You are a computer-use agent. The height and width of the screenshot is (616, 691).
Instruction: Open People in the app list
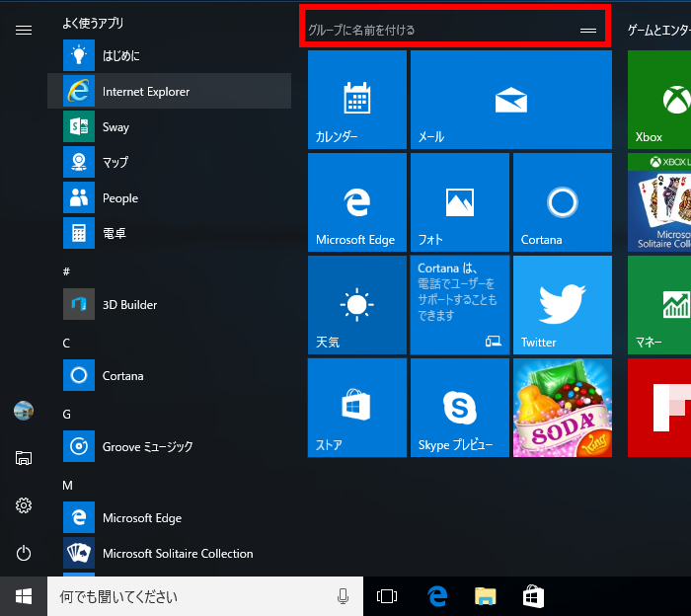click(169, 197)
